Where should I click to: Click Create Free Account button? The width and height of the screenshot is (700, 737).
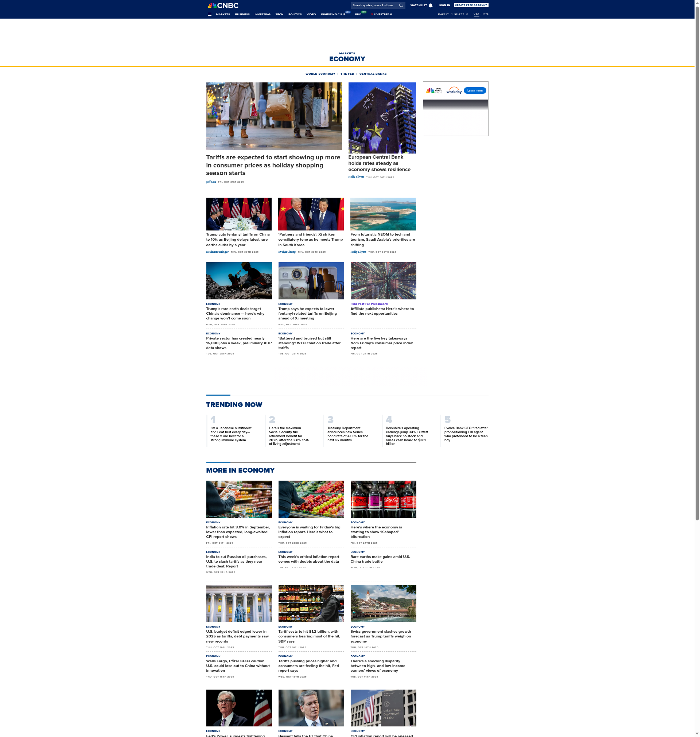pos(471,5)
